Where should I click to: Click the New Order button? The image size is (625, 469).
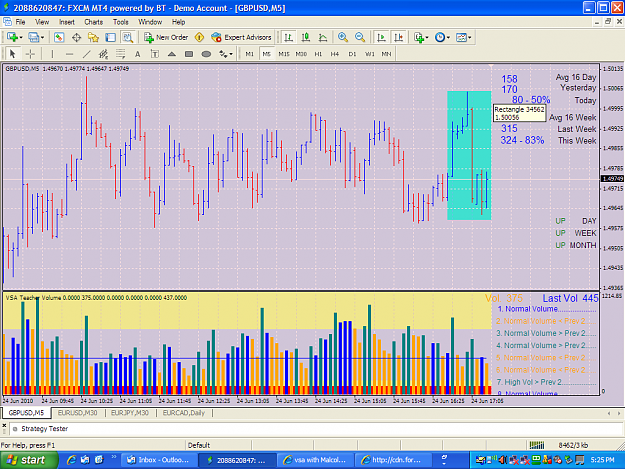[x=166, y=37]
